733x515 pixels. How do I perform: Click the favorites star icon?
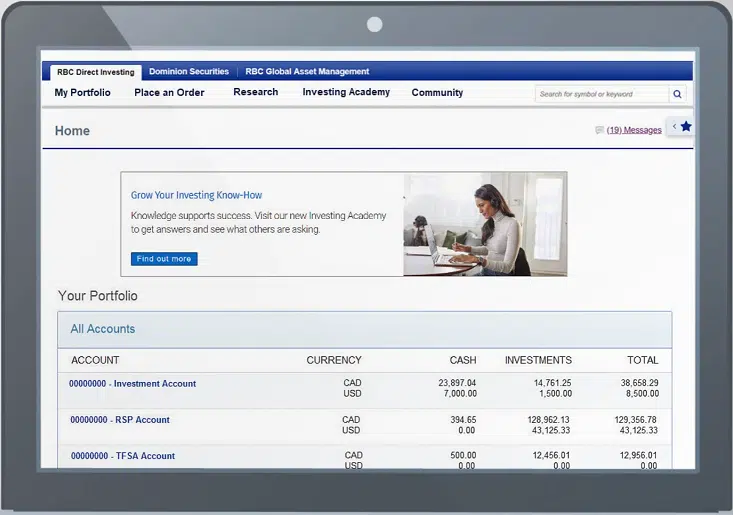[x=686, y=127]
